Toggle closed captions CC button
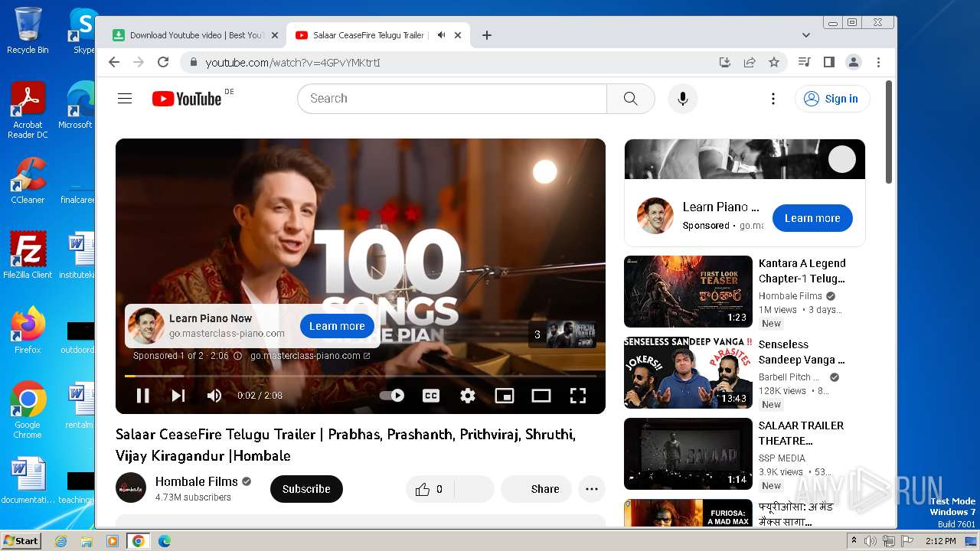Viewport: 980px width, 551px height. coord(431,396)
